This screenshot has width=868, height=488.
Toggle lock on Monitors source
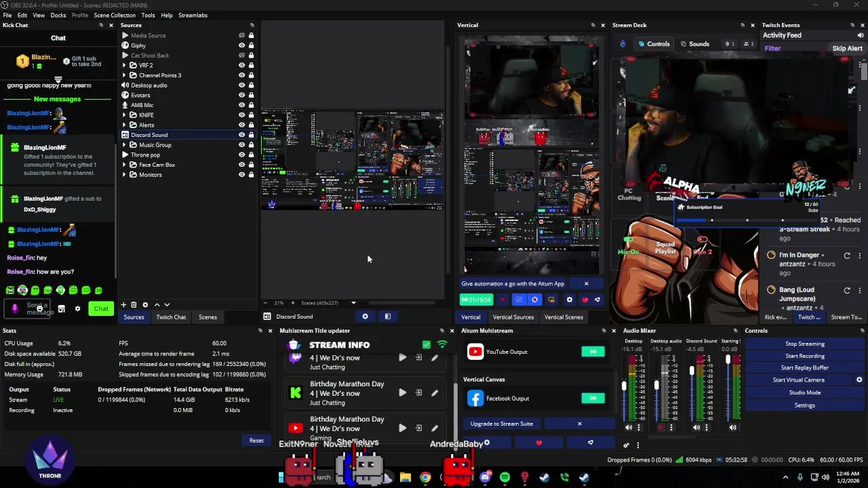pyautogui.click(x=251, y=175)
